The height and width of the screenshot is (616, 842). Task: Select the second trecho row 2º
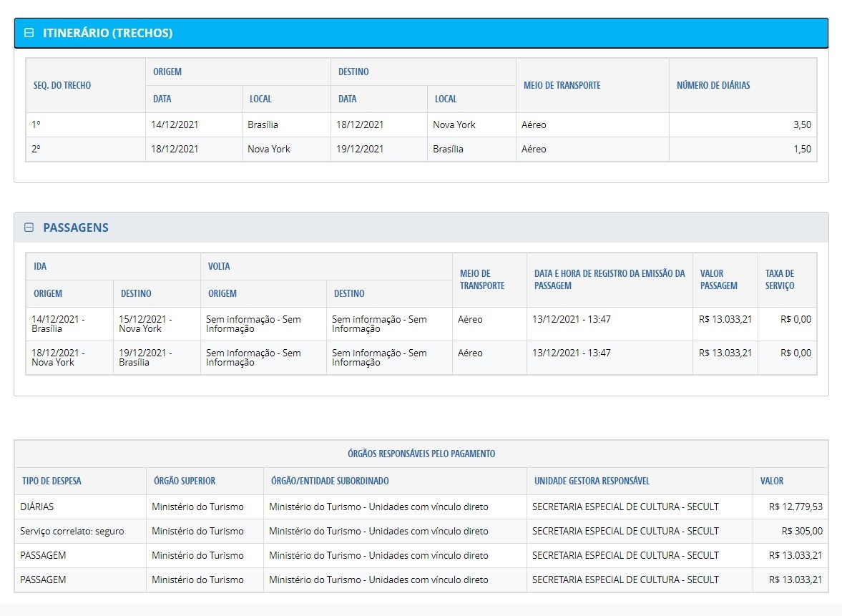click(x=36, y=149)
